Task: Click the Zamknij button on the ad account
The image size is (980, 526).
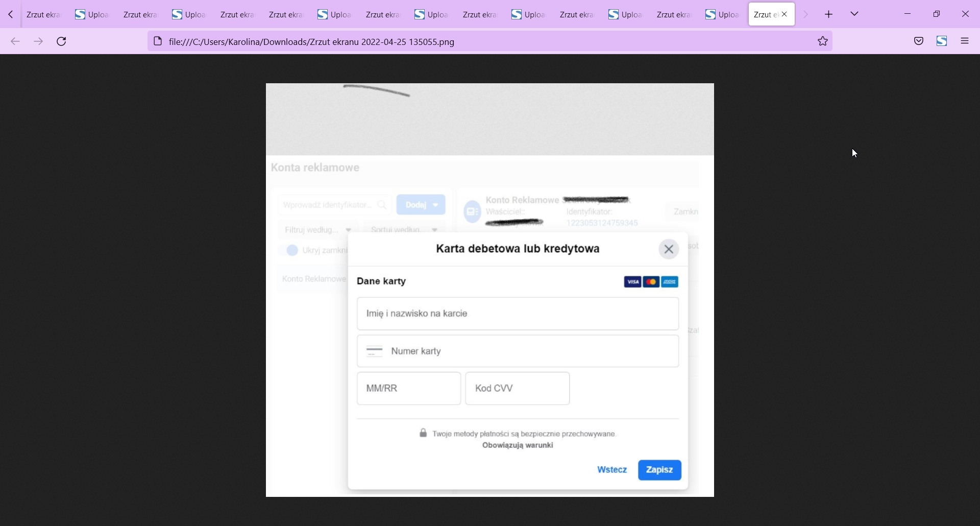Action: [683, 211]
